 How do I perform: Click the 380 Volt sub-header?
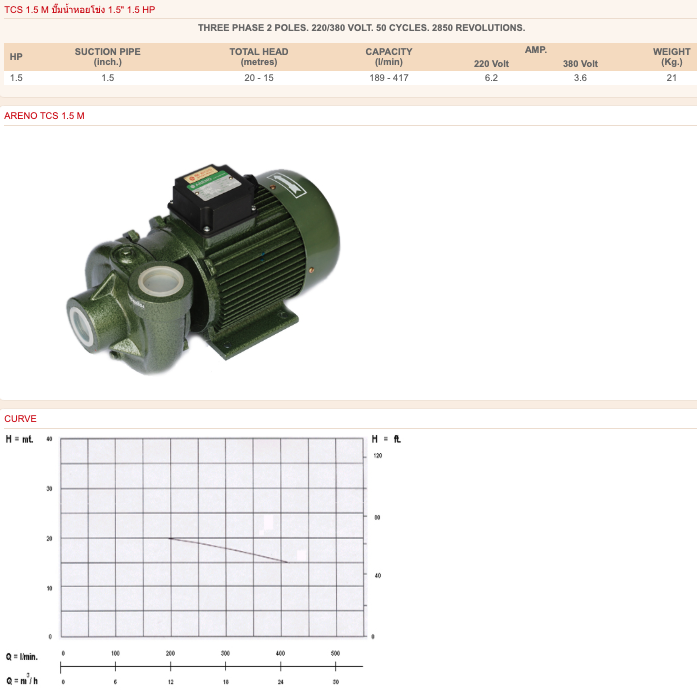coord(580,64)
